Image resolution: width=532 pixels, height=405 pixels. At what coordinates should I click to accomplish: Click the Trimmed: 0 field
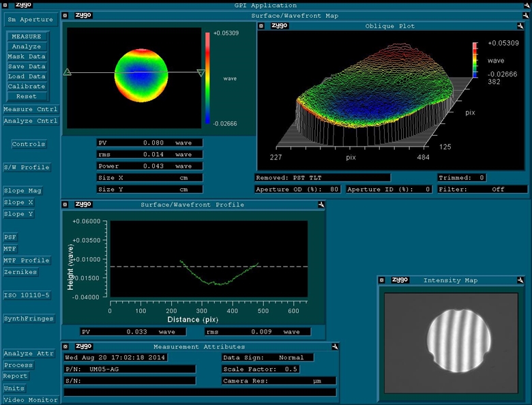462,178
